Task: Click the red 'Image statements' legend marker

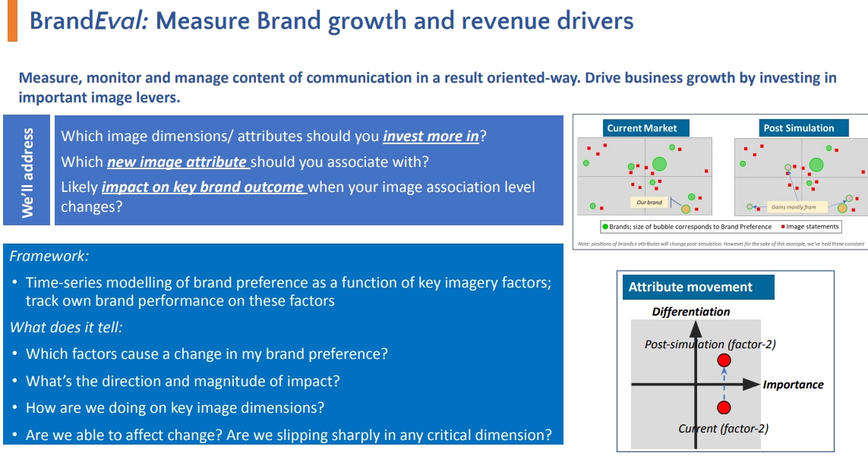Action: (x=783, y=227)
